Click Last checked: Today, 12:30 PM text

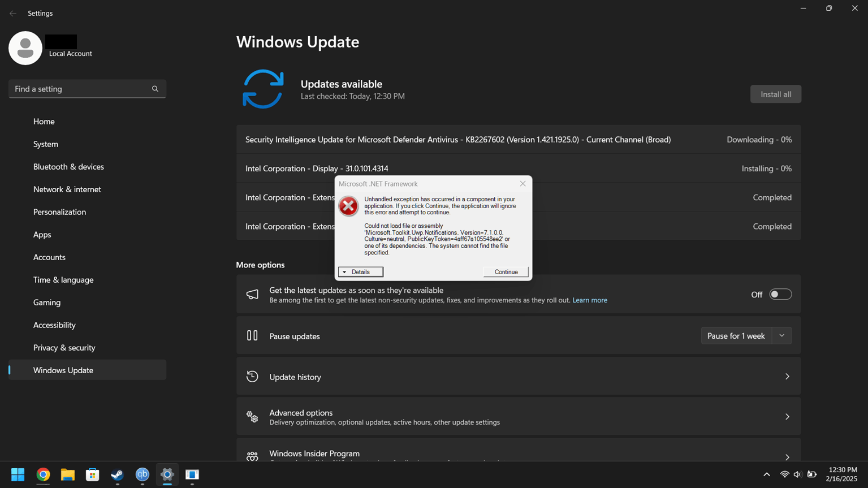pos(352,96)
